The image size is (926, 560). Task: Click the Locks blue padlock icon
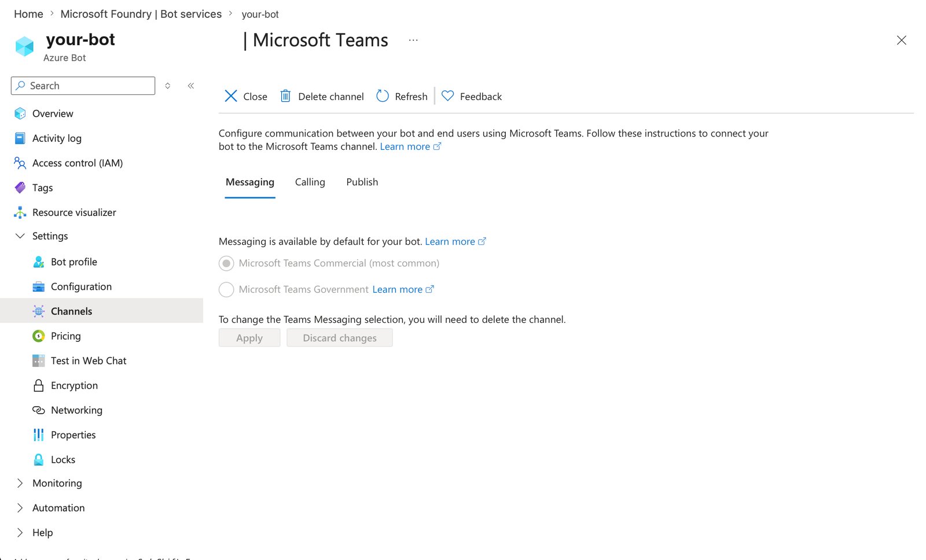point(39,460)
